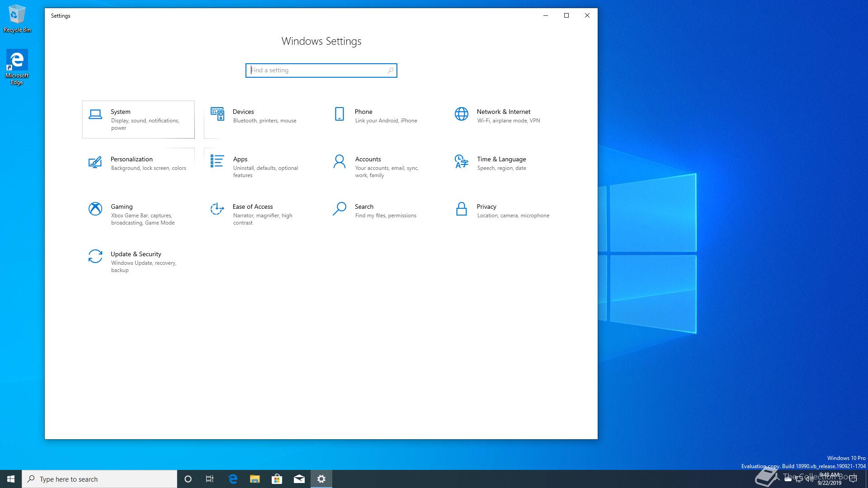
Task: Open File Explorer from the taskbar
Action: tap(255, 479)
